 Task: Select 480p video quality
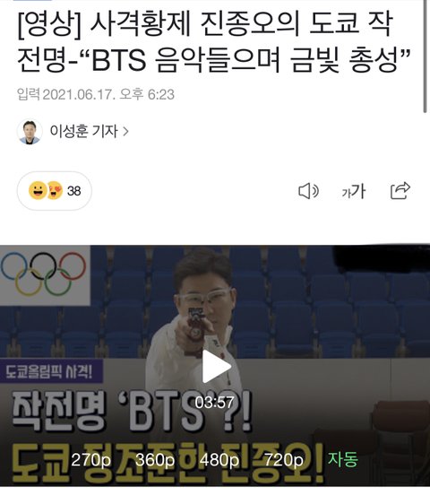[x=219, y=460]
